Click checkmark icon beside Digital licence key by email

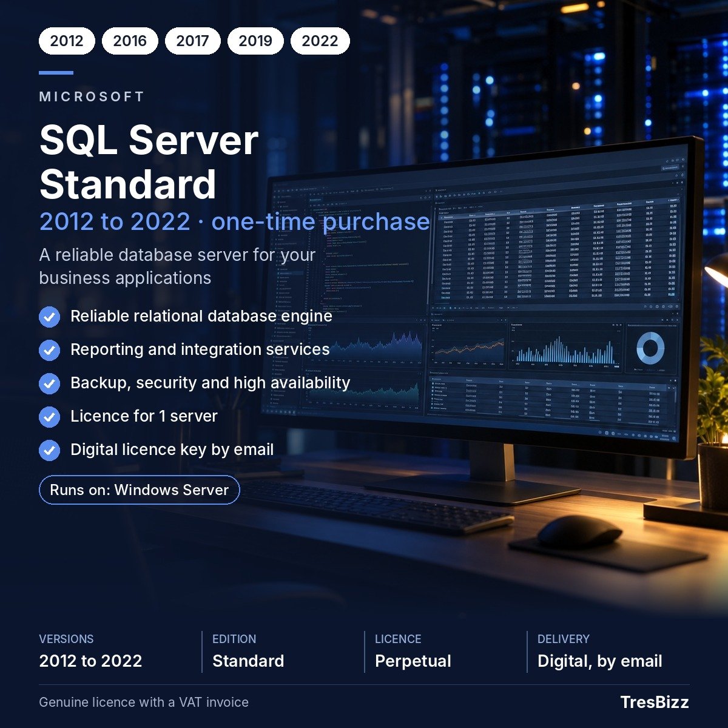pos(49,450)
